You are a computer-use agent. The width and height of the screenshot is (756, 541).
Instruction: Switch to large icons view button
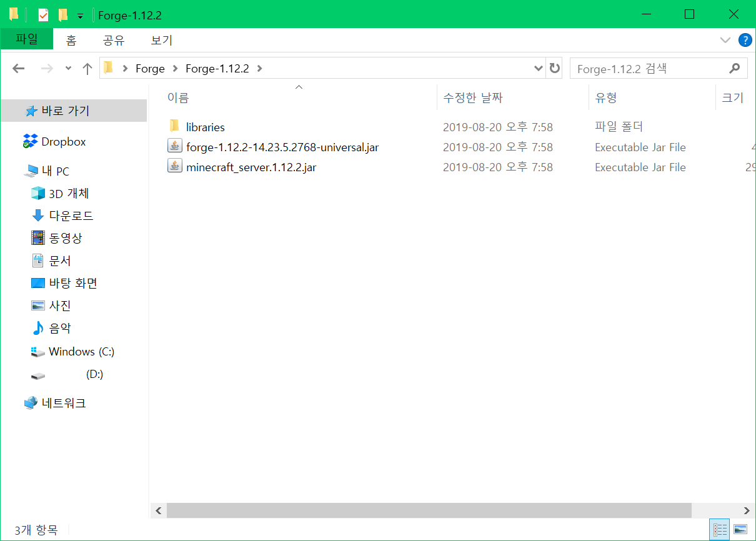(x=740, y=529)
